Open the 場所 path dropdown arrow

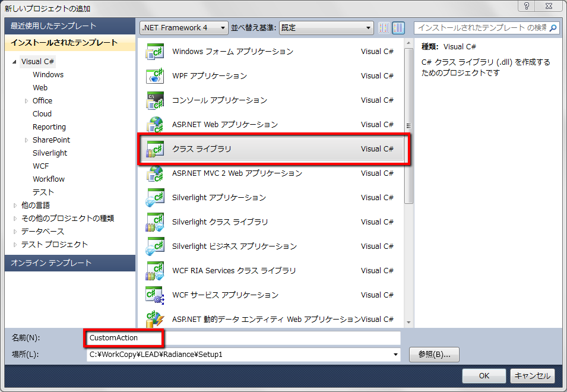pyautogui.click(x=395, y=355)
